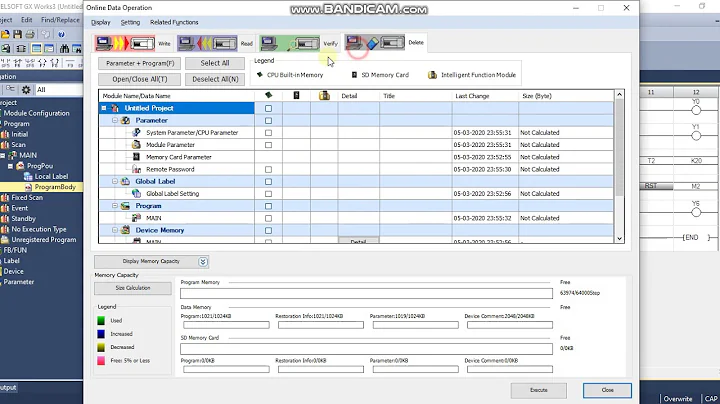The image size is (720, 404).
Task: Click the Select All button
Action: coord(215,63)
